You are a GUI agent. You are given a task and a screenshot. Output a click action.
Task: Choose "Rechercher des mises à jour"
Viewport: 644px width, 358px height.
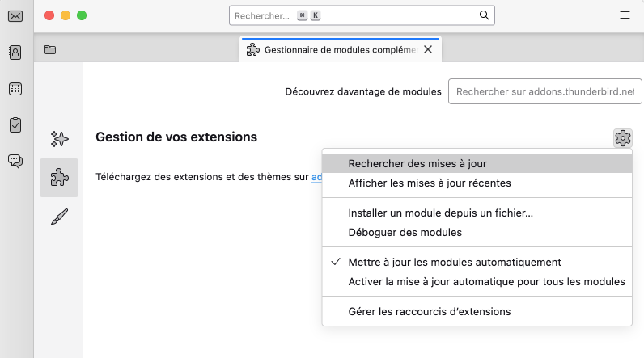(x=417, y=163)
